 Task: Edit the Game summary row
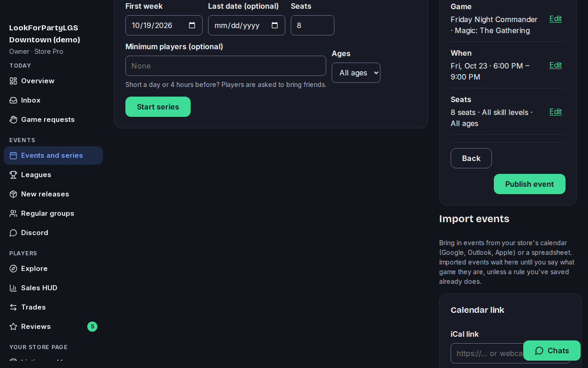555,18
